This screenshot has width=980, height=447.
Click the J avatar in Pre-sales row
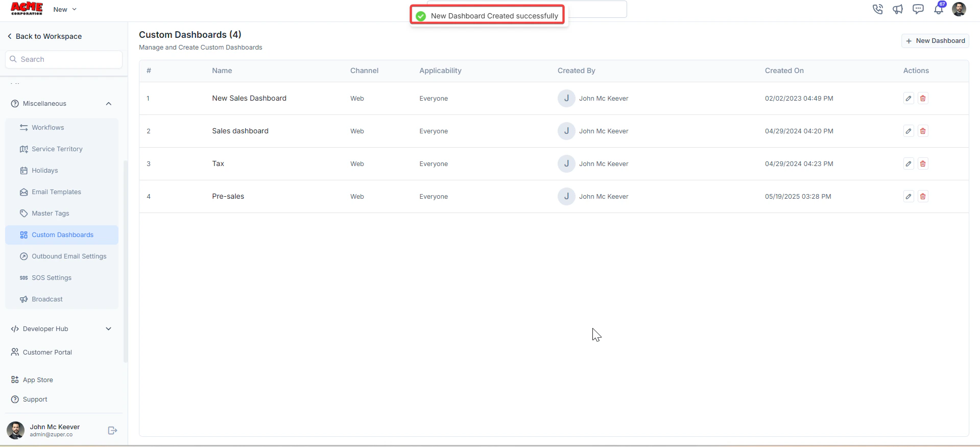tap(566, 196)
